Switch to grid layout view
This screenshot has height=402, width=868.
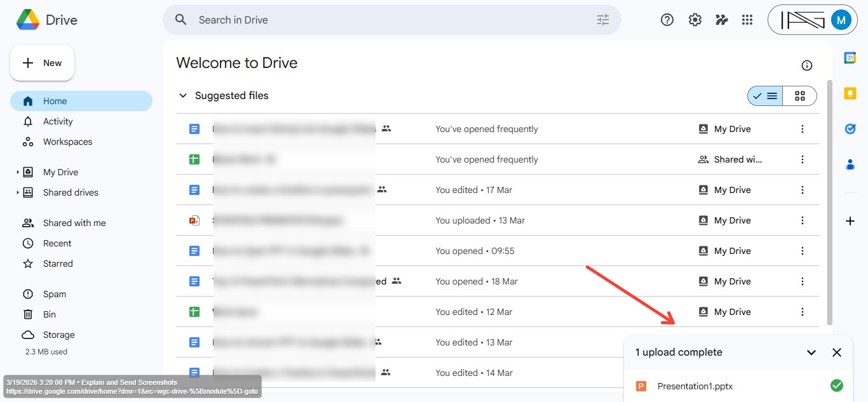[x=800, y=96]
